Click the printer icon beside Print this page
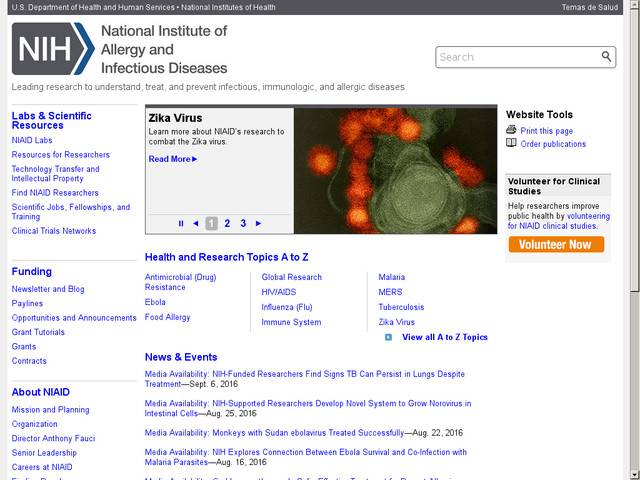 tap(511, 130)
